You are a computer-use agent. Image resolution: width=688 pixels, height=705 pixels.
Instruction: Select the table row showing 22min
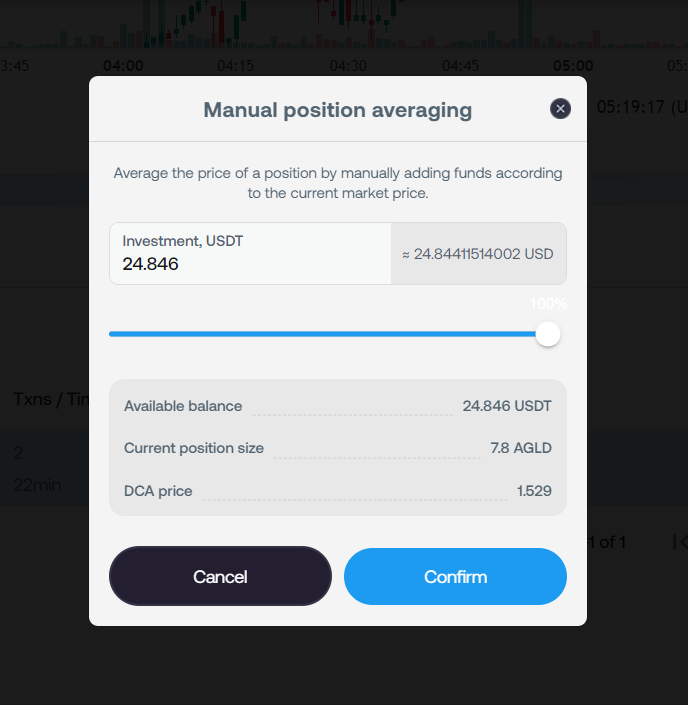(x=40, y=485)
